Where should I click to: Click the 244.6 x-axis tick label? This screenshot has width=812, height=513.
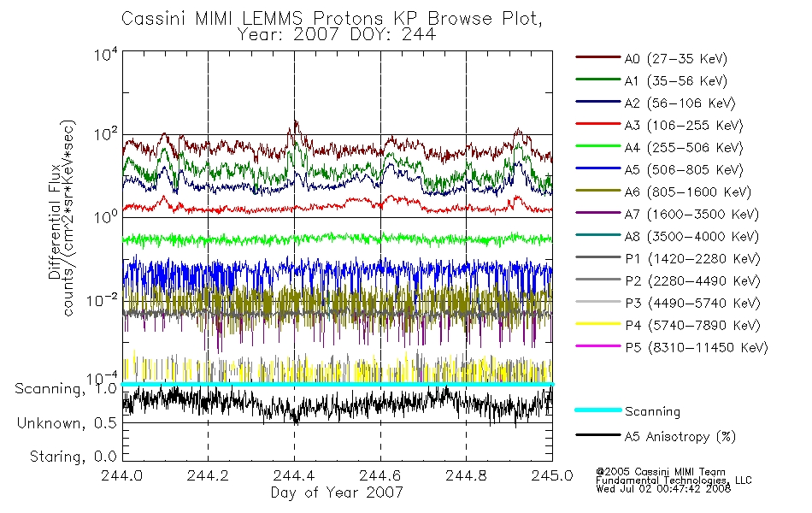(380, 475)
